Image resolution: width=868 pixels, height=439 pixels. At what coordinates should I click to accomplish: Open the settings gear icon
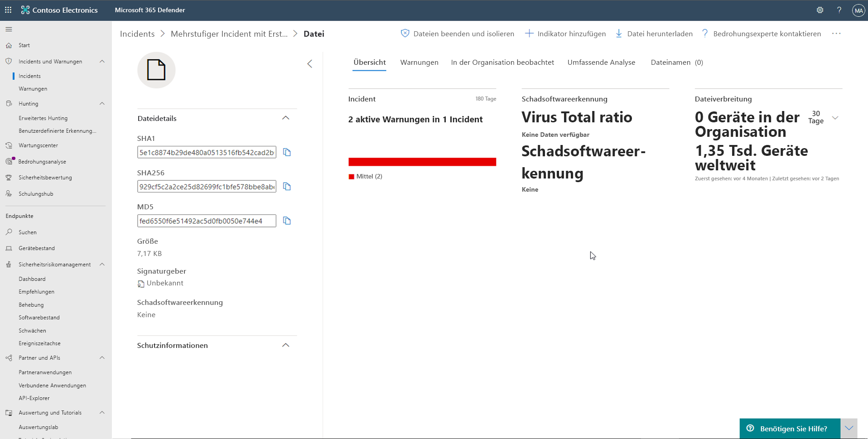coord(820,10)
